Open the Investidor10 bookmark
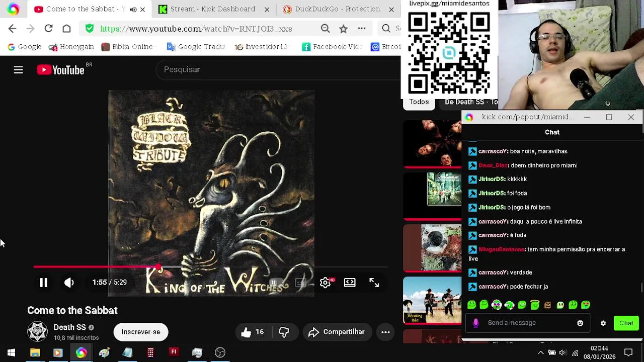Image resolution: width=644 pixels, height=362 pixels. click(x=262, y=47)
